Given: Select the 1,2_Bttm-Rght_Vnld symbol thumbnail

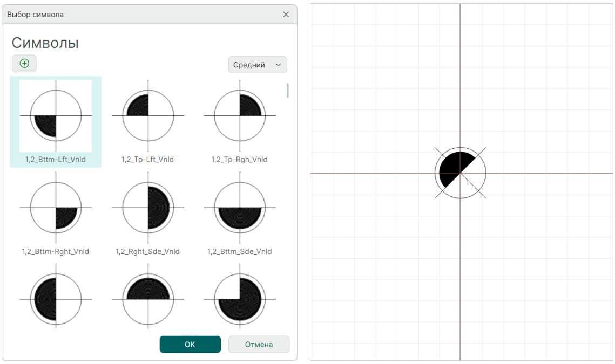Looking at the screenshot, I should click(x=56, y=208).
